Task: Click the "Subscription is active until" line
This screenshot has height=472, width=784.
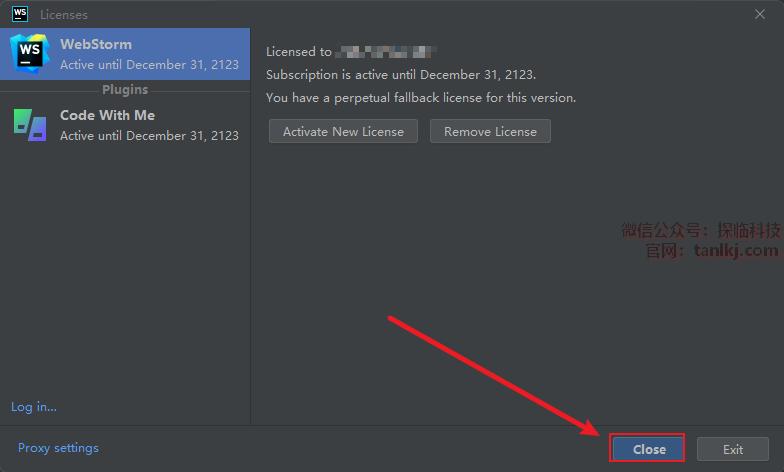Action: pyautogui.click(x=401, y=75)
